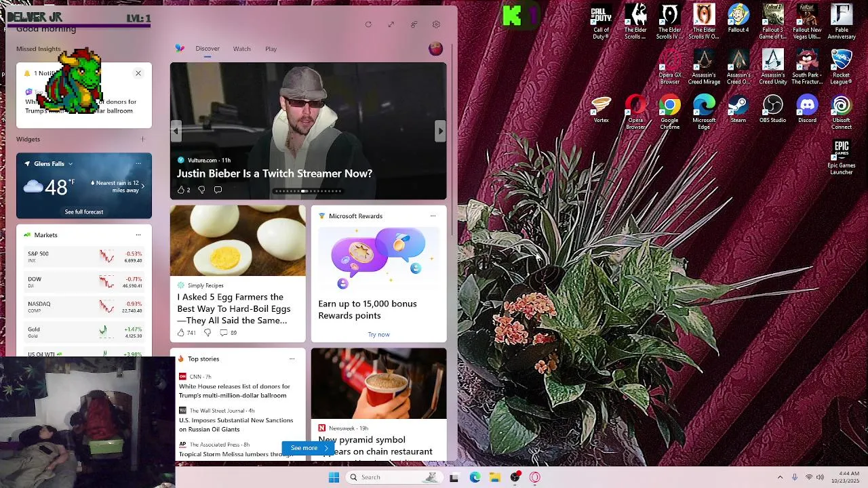Open Microsoft Edge desktop shortcut
868x488 pixels.
pyautogui.click(x=704, y=113)
